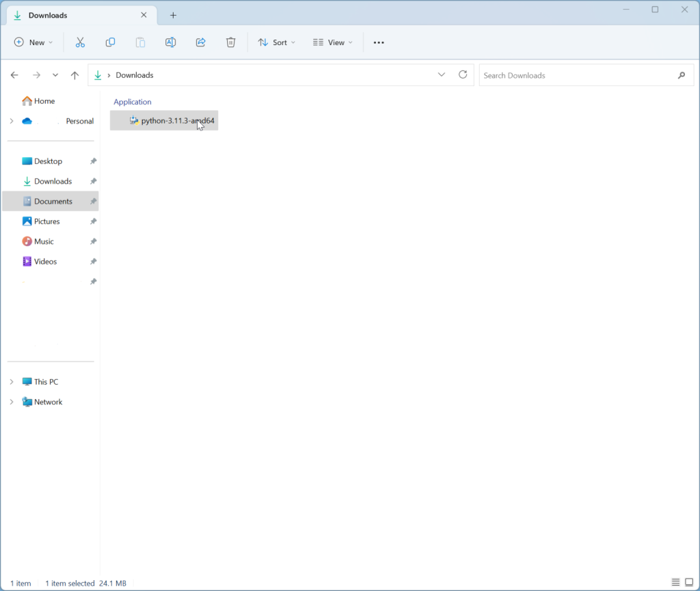Select the Downloads tab title
This screenshot has height=591, width=700.
tap(48, 15)
